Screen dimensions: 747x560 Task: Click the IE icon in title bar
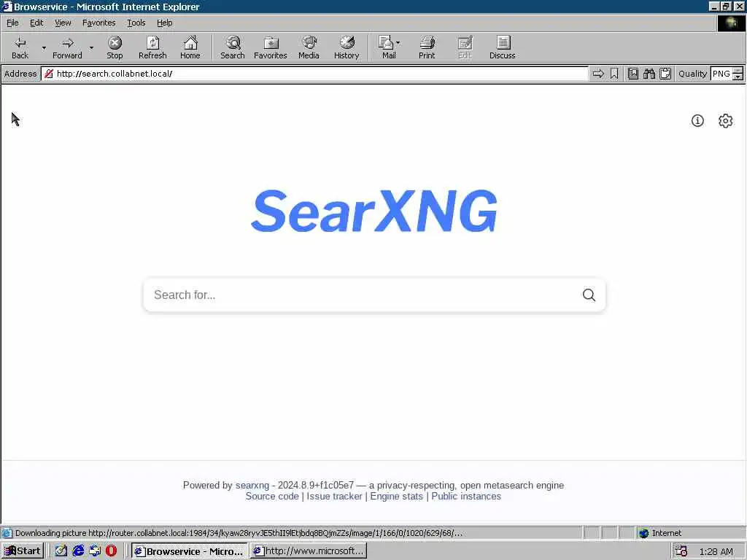6,6
